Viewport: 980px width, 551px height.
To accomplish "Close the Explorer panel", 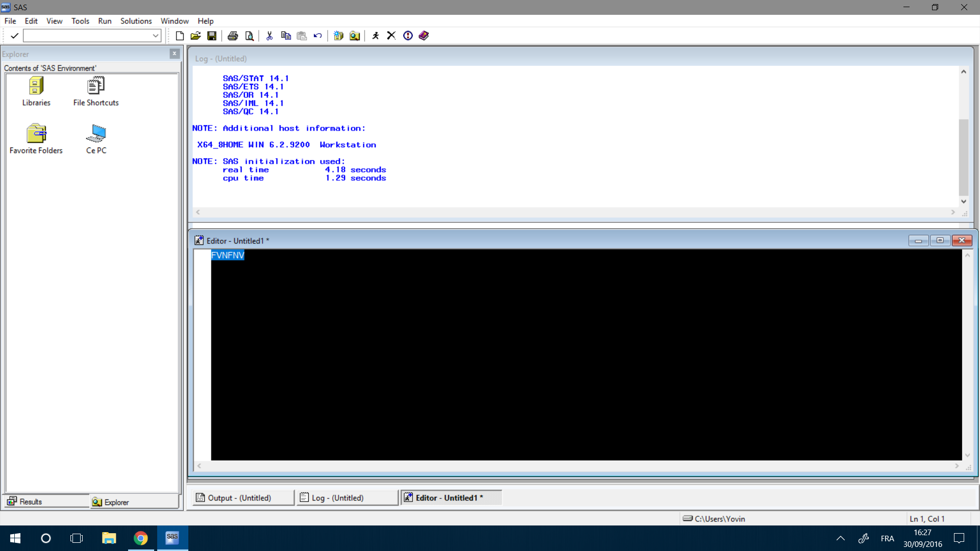I will [x=175, y=54].
